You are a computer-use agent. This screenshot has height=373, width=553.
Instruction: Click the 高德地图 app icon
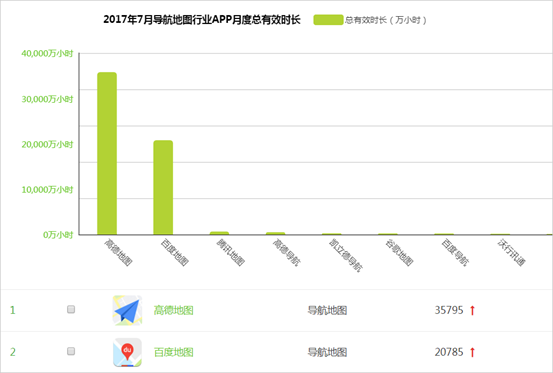[127, 310]
